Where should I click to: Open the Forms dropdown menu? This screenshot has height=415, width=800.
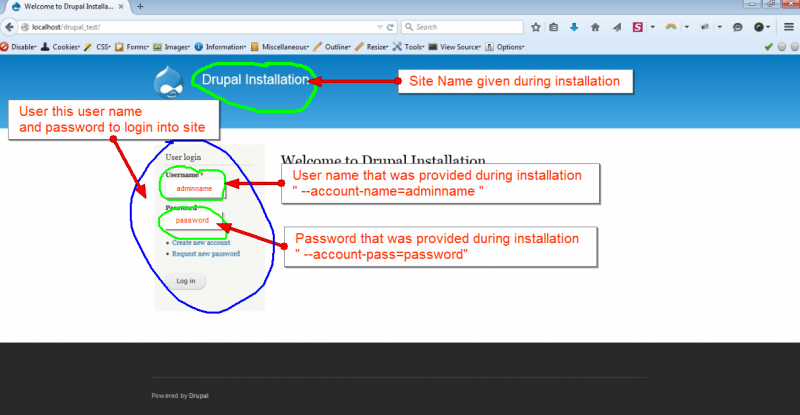[132, 47]
